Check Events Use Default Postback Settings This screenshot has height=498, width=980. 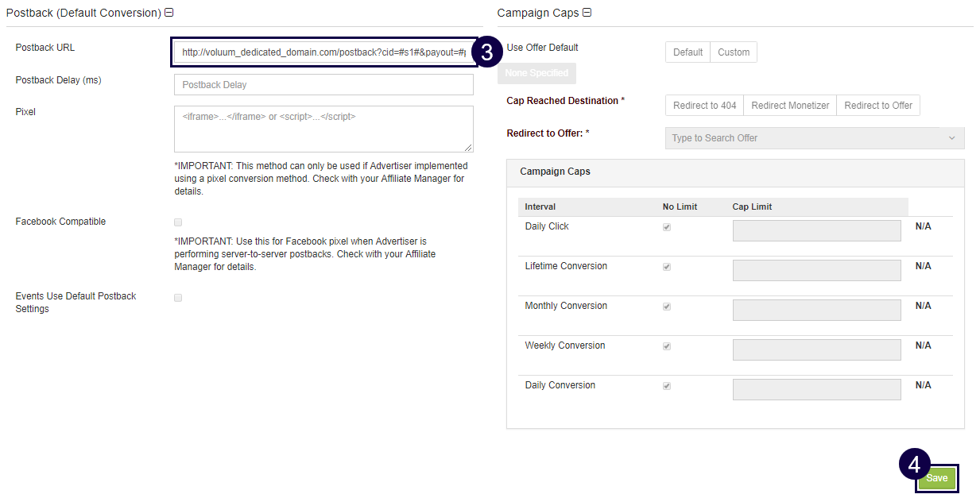[178, 298]
